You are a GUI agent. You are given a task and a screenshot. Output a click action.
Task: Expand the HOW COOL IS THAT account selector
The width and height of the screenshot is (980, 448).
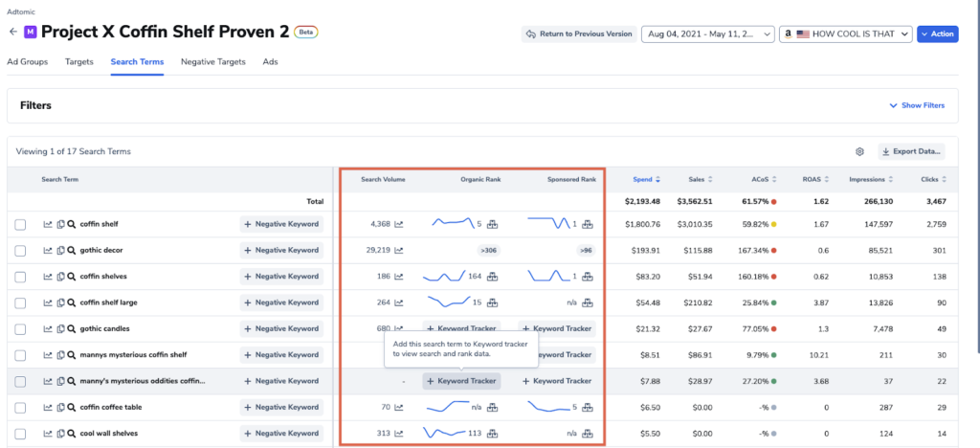tap(844, 34)
